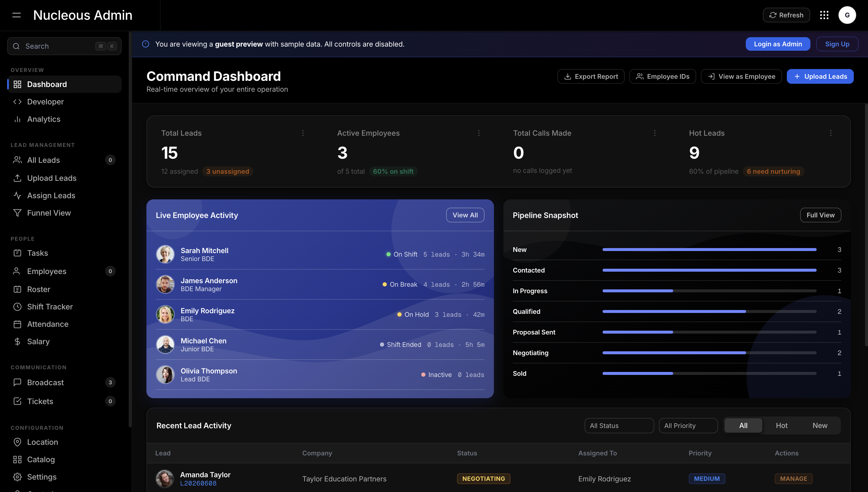Focus the sidebar Search field

[x=64, y=46]
